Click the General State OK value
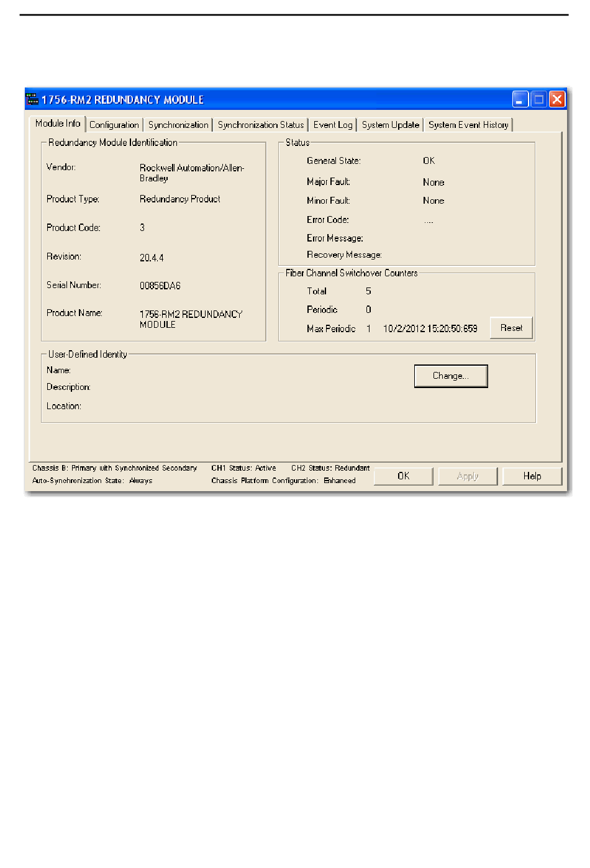 tap(429, 161)
